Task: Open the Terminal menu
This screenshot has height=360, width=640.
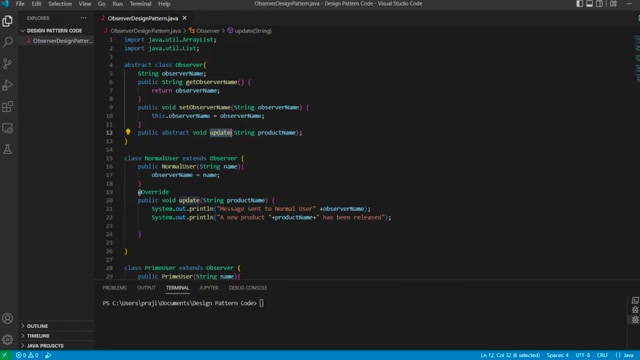Action: pyautogui.click(x=140, y=4)
